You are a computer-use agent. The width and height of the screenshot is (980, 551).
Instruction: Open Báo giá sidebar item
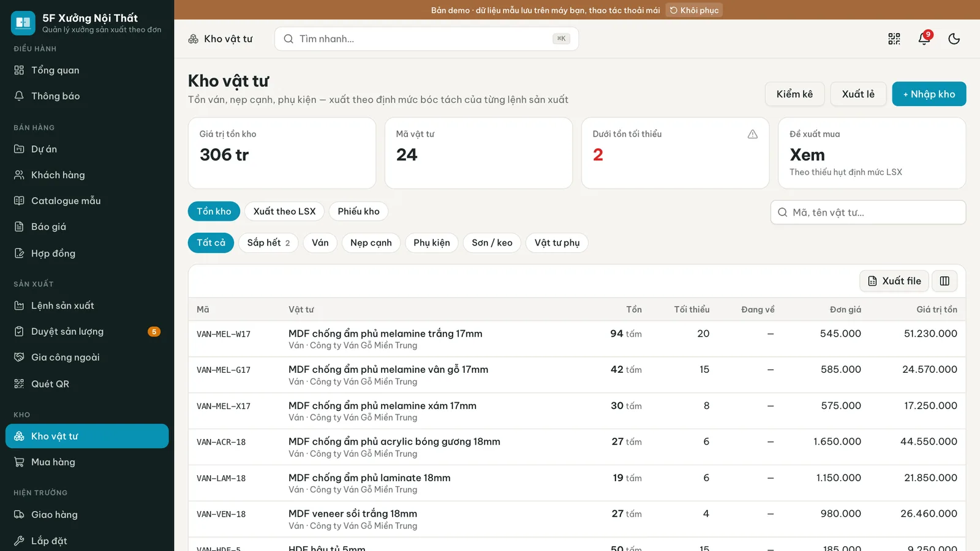click(x=87, y=227)
